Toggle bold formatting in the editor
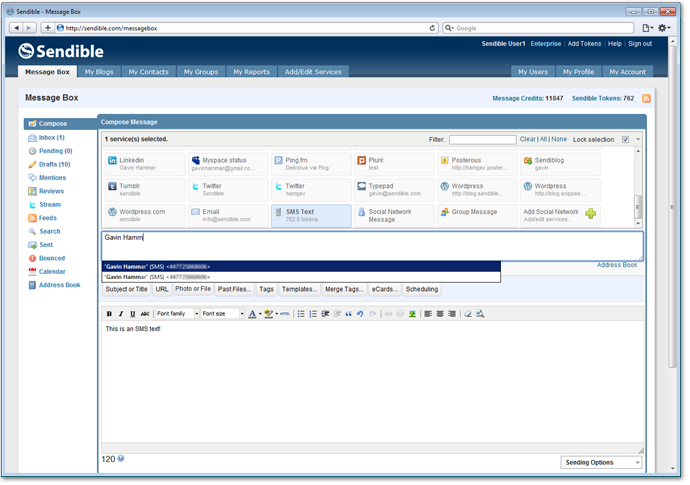The image size is (690, 485). tap(109, 315)
